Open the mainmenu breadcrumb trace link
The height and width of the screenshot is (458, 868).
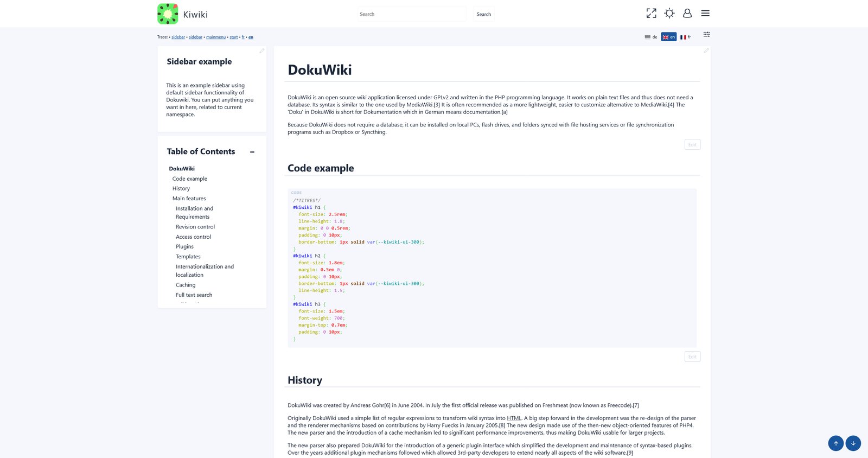click(x=215, y=37)
